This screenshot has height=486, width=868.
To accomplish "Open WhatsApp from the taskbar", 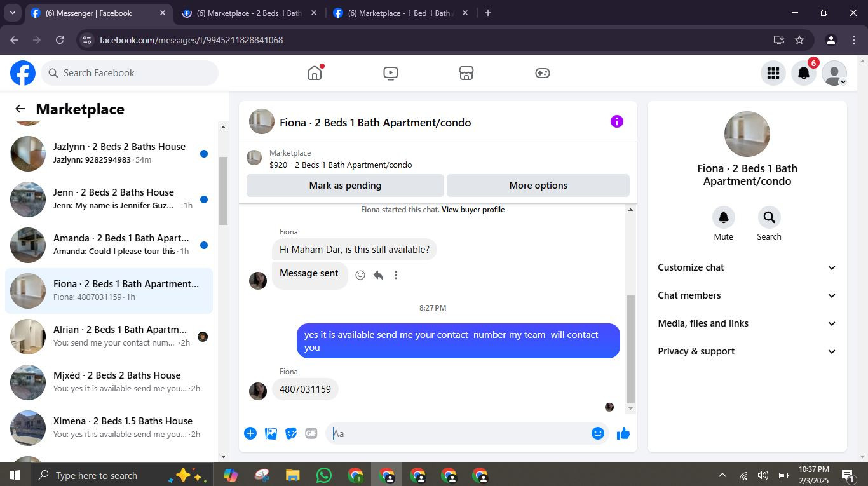I will pos(324,475).
